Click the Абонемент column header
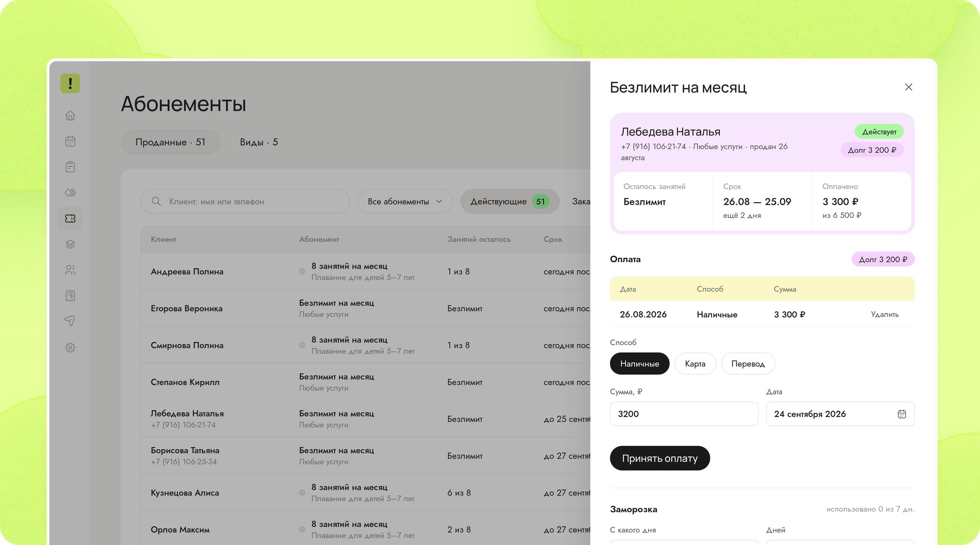Viewport: 980px width, 545px height. pos(319,239)
